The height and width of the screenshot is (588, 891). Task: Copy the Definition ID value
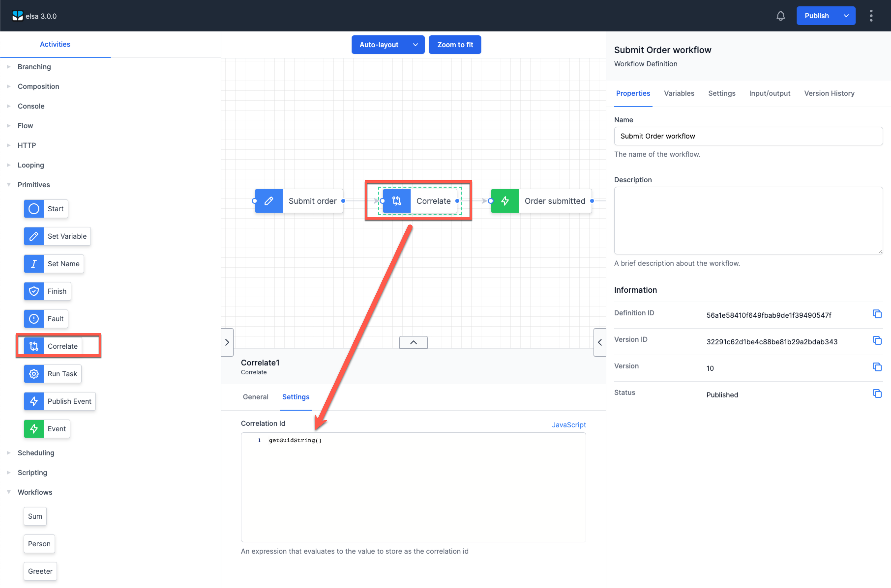[877, 314]
